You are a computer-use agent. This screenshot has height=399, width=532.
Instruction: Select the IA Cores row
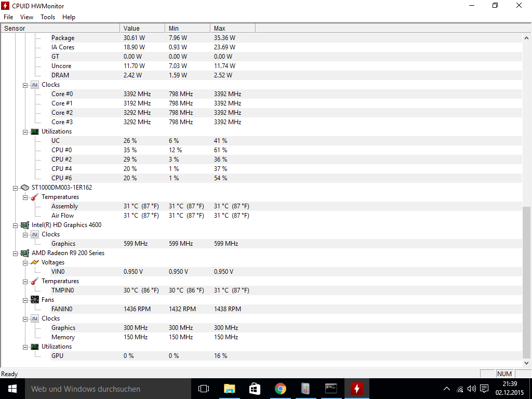click(286, 47)
